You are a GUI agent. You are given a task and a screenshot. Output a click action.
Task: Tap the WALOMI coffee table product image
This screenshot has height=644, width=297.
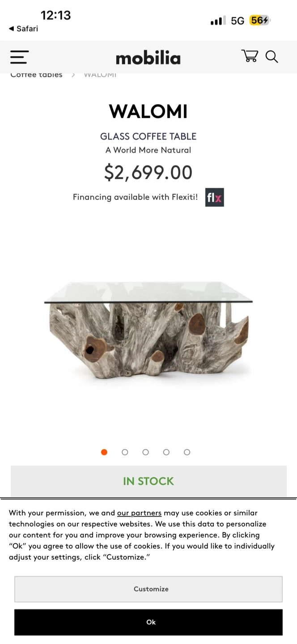(x=148, y=329)
